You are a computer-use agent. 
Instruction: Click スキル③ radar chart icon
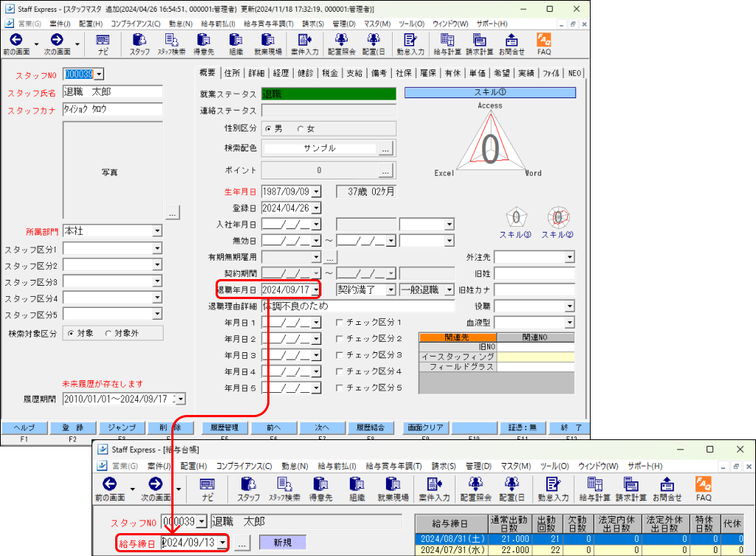coord(516,218)
